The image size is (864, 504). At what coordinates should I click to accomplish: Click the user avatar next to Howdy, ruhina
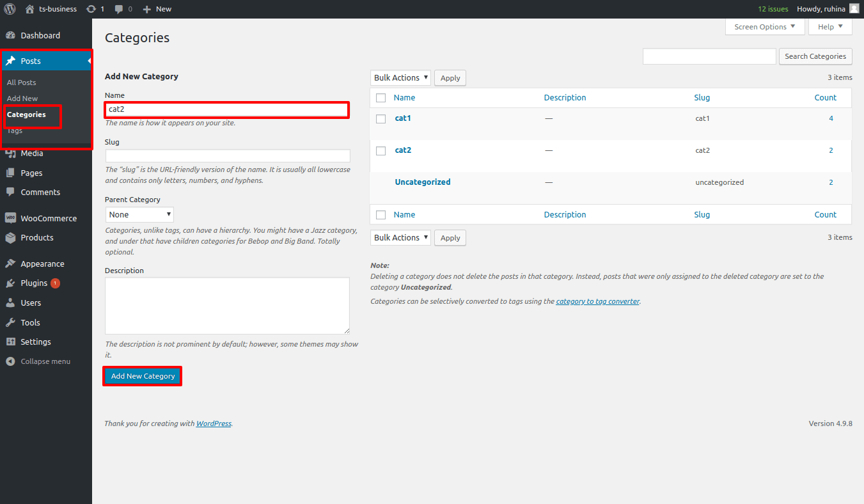[854, 9]
